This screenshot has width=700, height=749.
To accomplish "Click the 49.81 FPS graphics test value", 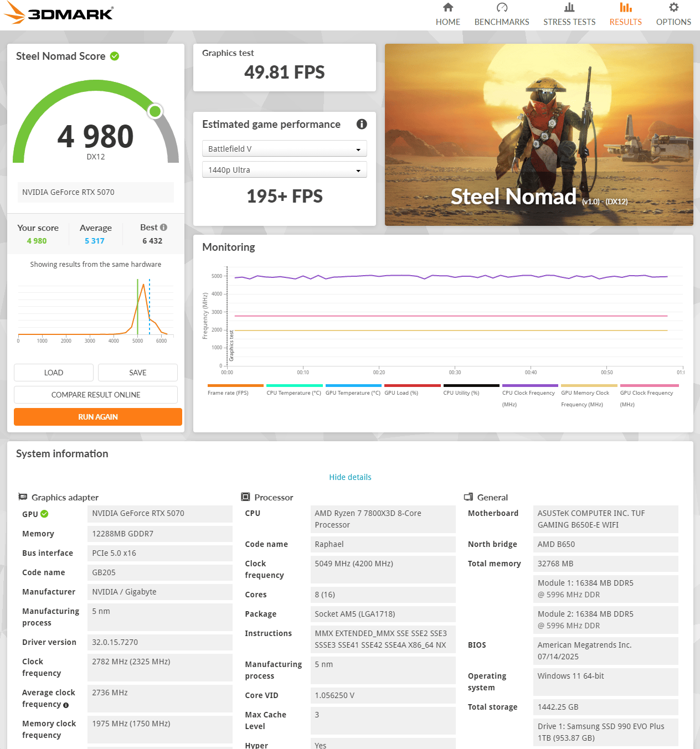I will (x=285, y=73).
